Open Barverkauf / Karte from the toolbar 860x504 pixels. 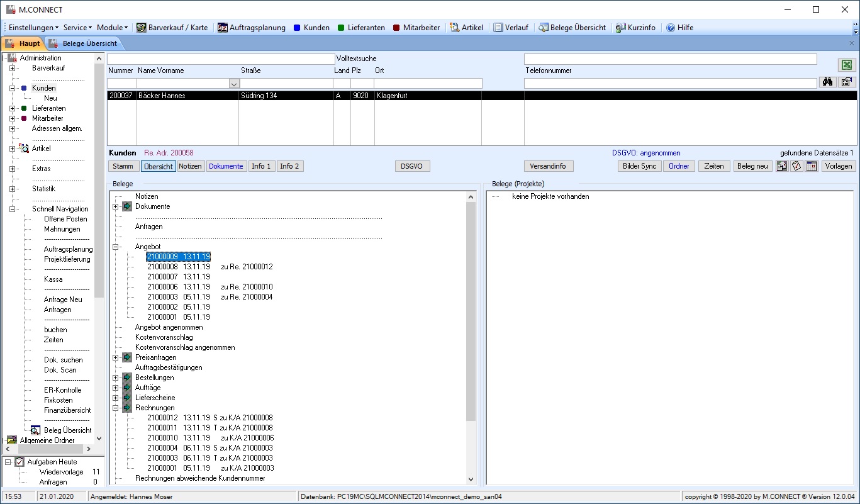click(x=172, y=28)
